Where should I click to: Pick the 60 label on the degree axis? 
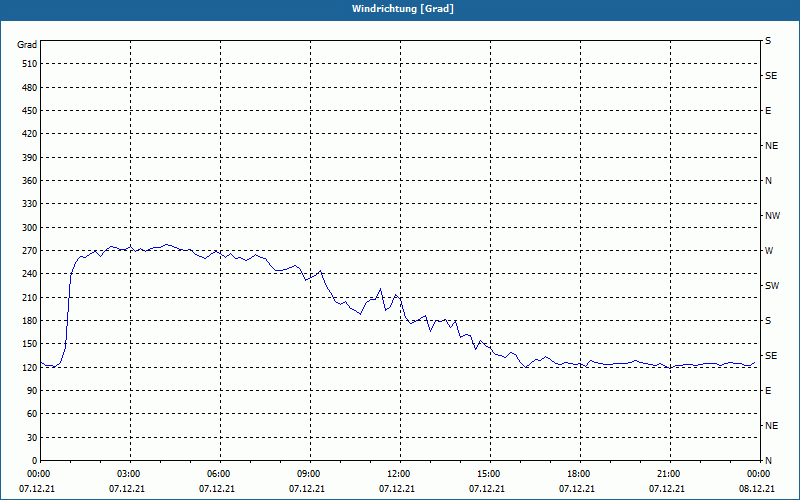tap(32, 414)
